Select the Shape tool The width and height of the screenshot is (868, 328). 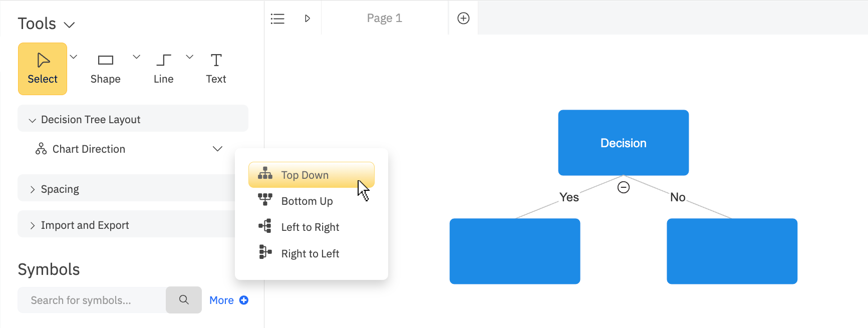(105, 68)
